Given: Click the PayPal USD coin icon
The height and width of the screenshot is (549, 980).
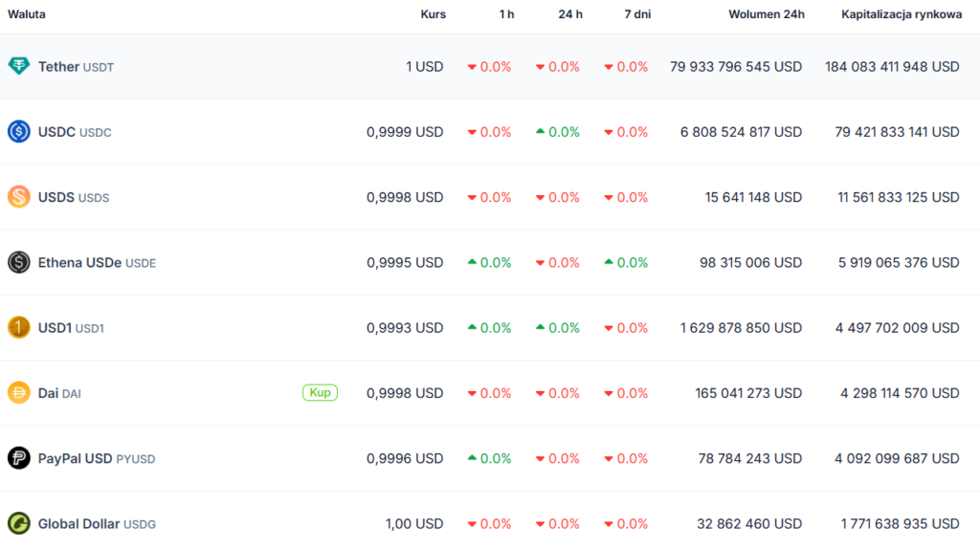Looking at the screenshot, I should (19, 458).
